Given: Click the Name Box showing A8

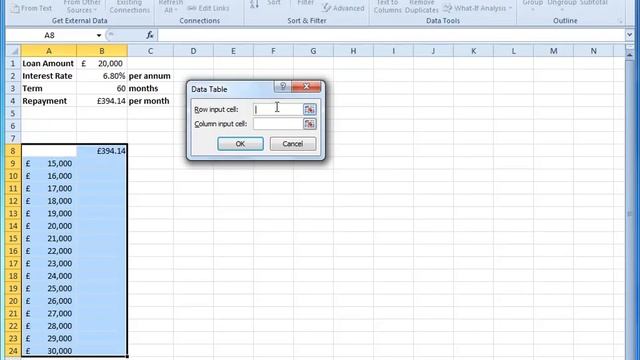Looking at the screenshot, I should (49, 36).
